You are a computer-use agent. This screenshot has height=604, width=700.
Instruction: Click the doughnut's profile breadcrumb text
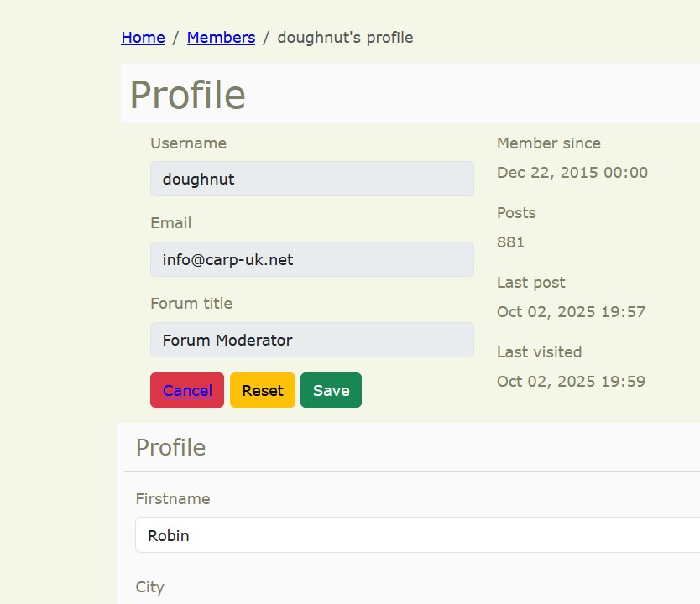pyautogui.click(x=345, y=38)
